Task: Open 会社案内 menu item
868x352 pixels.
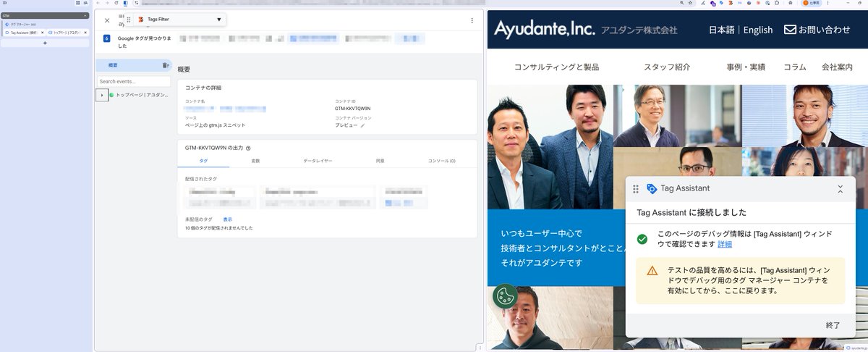Action: coord(837,67)
